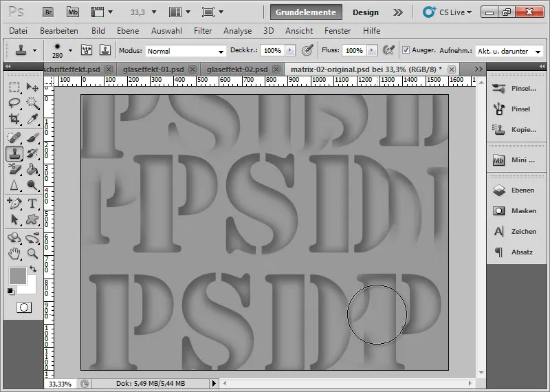550x392 pixels.
Task: Select the Crop tool
Action: pyautogui.click(x=14, y=119)
